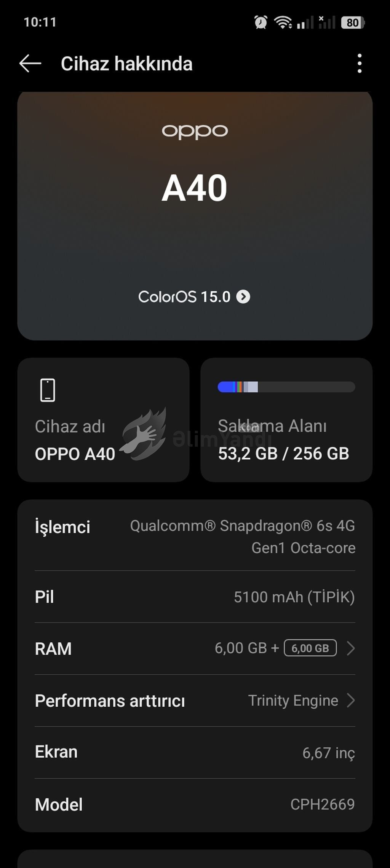390x868 pixels.
Task: Select the Ekran row
Action: [195, 752]
